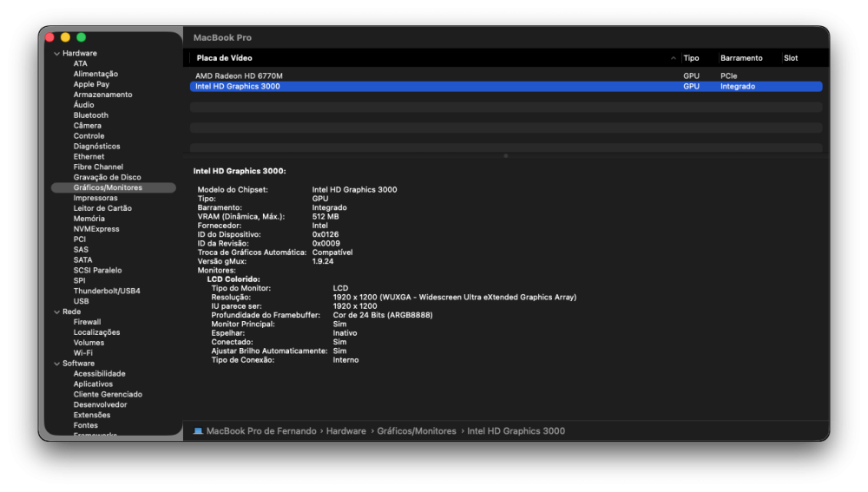Collapse the Rede section chevron

click(56, 312)
